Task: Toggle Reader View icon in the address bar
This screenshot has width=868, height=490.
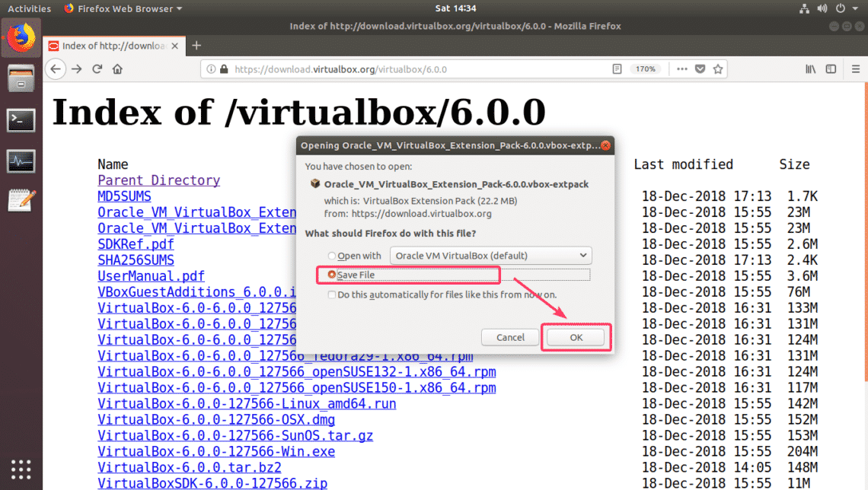Action: coord(617,69)
